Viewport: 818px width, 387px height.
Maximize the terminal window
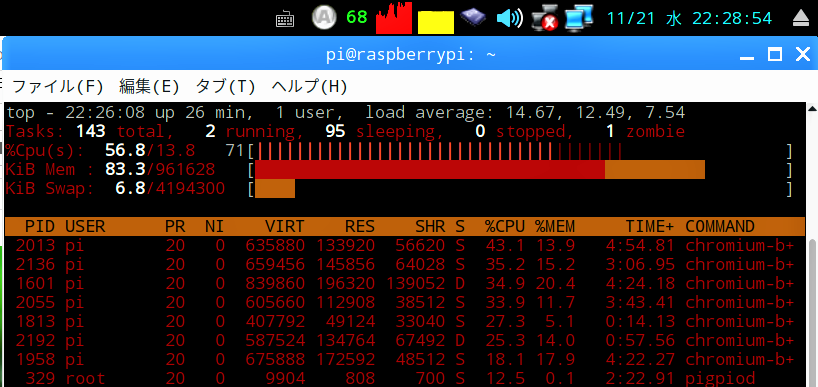(775, 54)
